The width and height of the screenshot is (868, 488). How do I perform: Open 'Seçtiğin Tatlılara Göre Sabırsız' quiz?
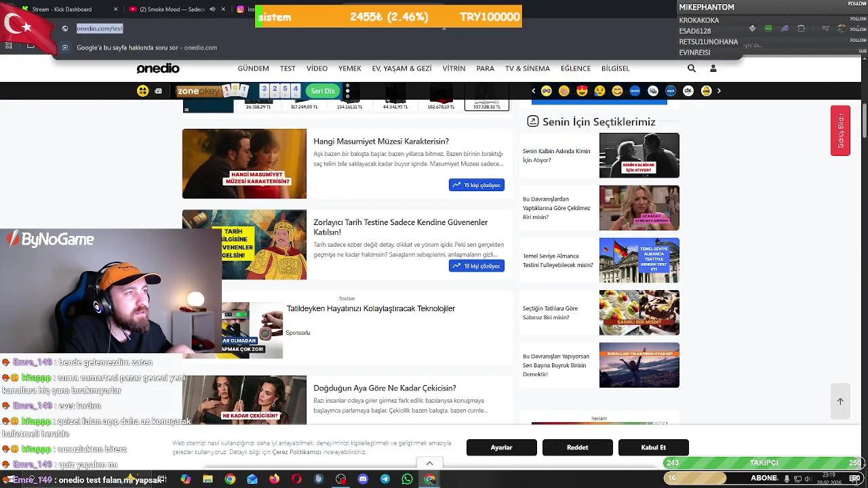[550, 312]
